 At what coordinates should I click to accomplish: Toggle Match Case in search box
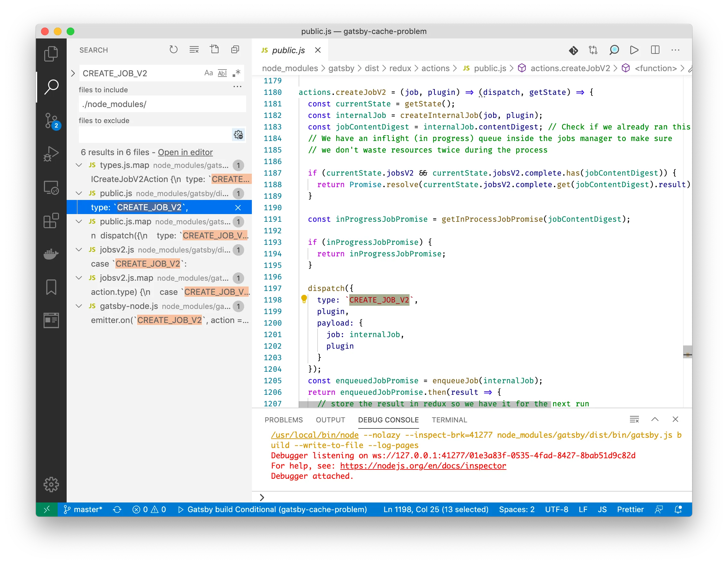[208, 73]
